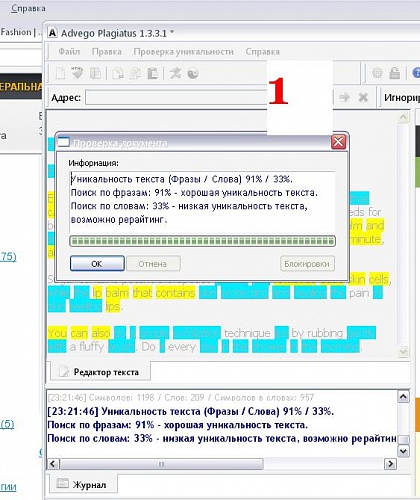Click text editor scrollbar up arrow

click(403, 117)
